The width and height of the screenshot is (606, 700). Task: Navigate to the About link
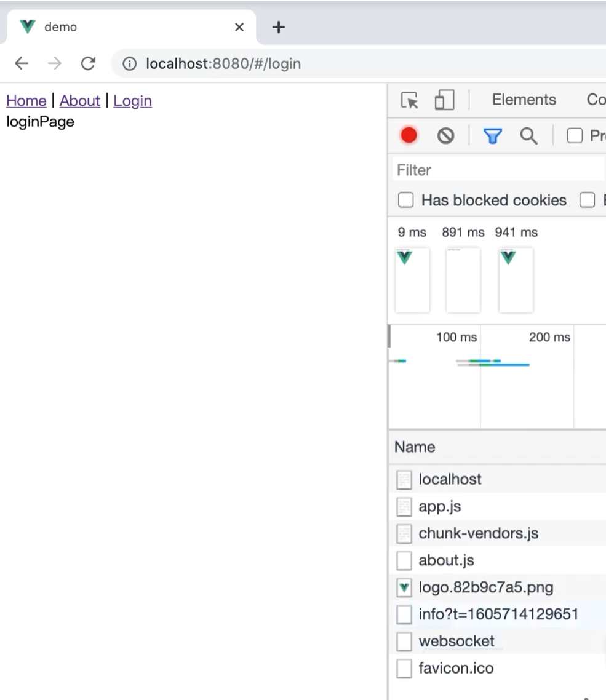79,101
